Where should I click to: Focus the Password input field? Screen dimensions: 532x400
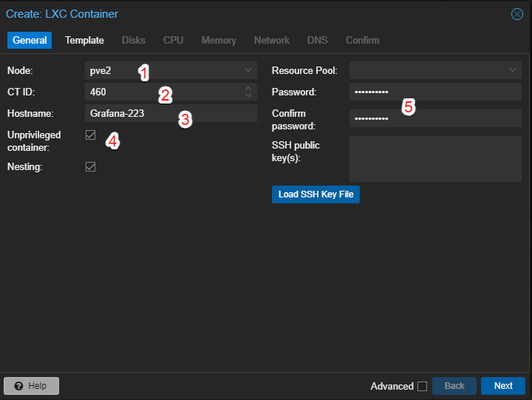click(x=434, y=92)
